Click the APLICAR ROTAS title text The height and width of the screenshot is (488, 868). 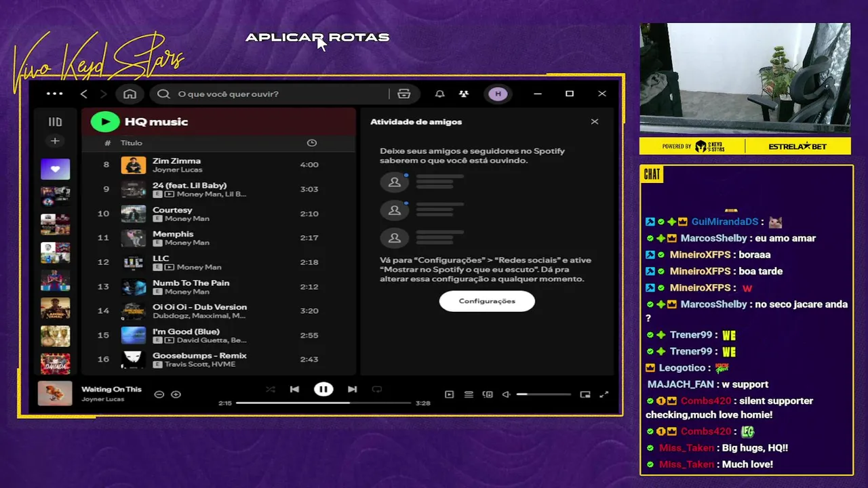(x=317, y=37)
